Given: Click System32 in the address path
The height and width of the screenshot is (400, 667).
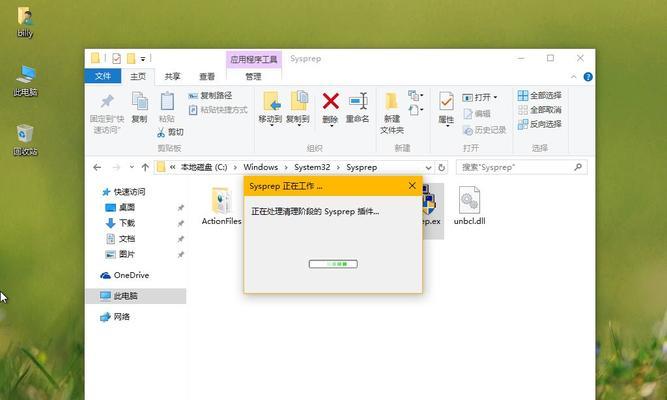Looking at the screenshot, I should coord(312,167).
